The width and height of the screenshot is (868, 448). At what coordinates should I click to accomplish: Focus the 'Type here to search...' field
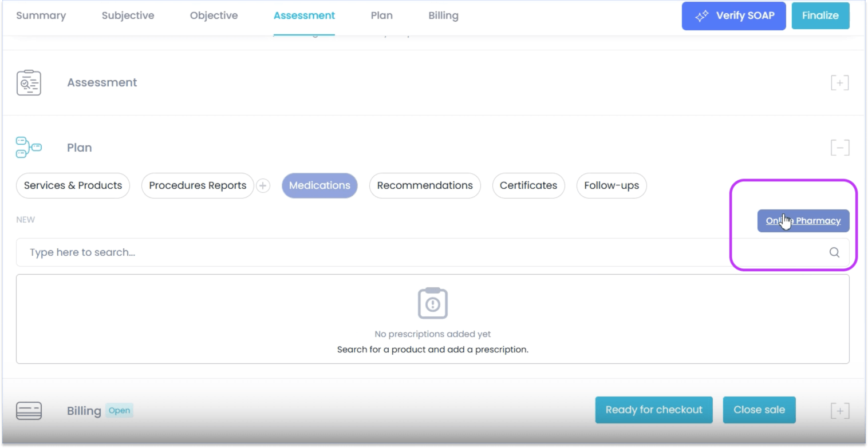tap(433, 252)
